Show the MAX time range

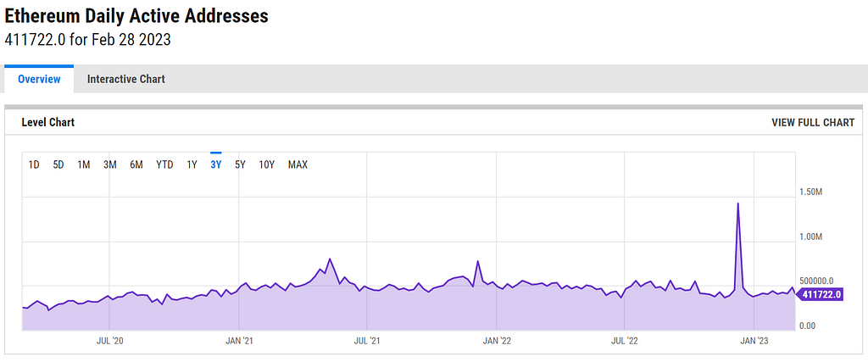298,164
